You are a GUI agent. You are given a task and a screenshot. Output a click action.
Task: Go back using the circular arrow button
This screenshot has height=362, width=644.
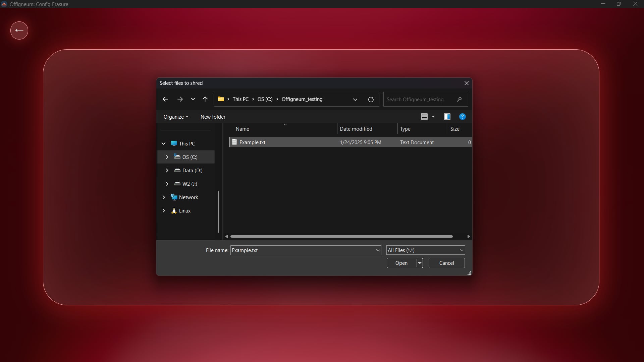(x=19, y=31)
